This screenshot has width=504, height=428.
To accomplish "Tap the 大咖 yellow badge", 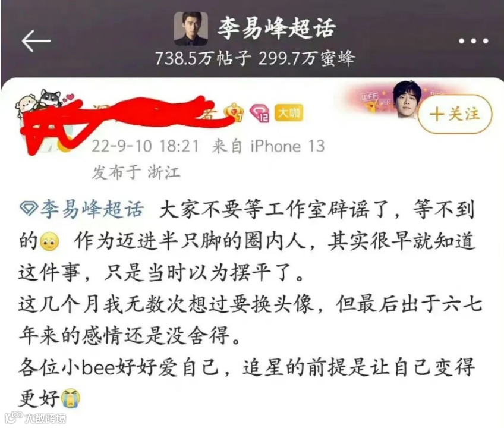I will pyautogui.click(x=288, y=113).
